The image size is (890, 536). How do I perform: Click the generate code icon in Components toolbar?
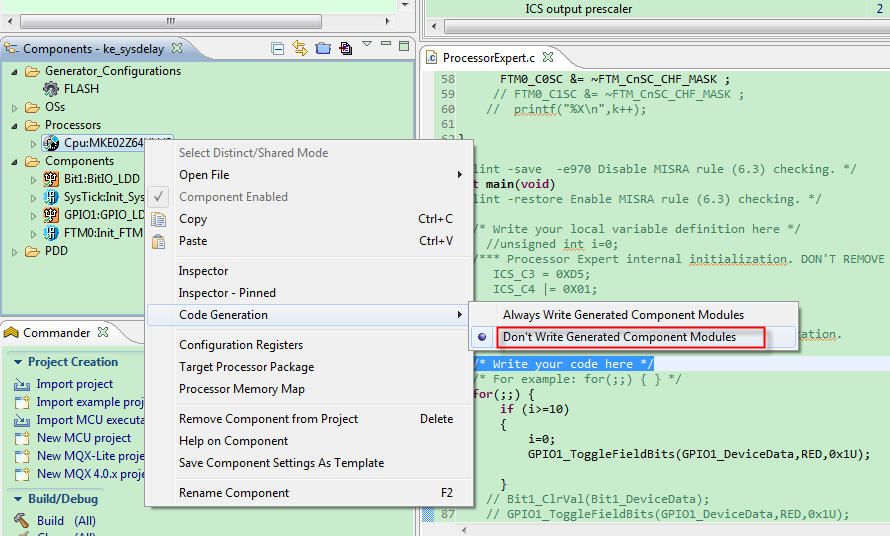click(345, 48)
